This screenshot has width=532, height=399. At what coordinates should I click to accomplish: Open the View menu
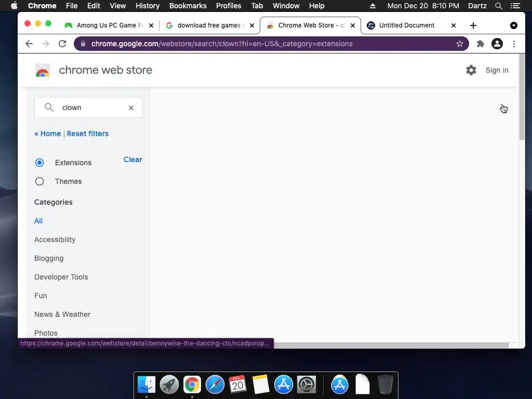click(118, 6)
